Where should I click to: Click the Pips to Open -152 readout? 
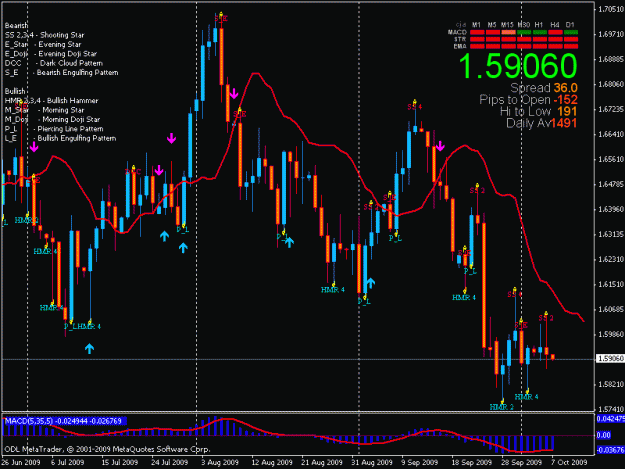[528, 100]
